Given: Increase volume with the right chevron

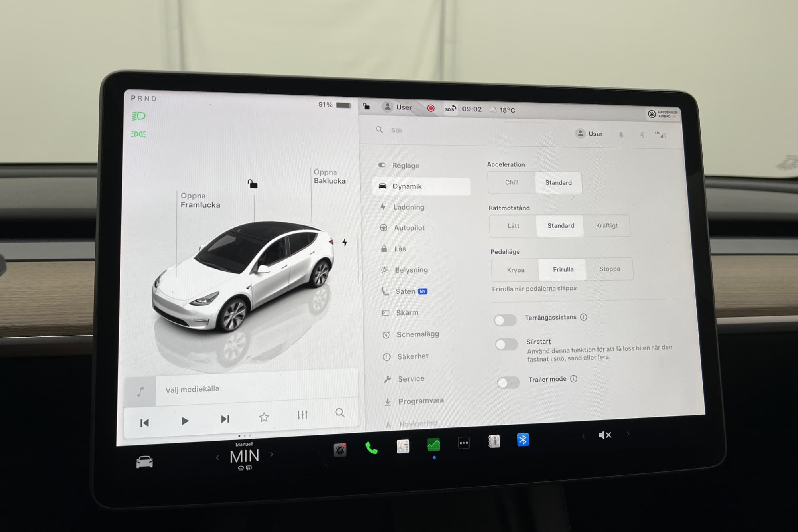Looking at the screenshot, I should (x=628, y=433).
